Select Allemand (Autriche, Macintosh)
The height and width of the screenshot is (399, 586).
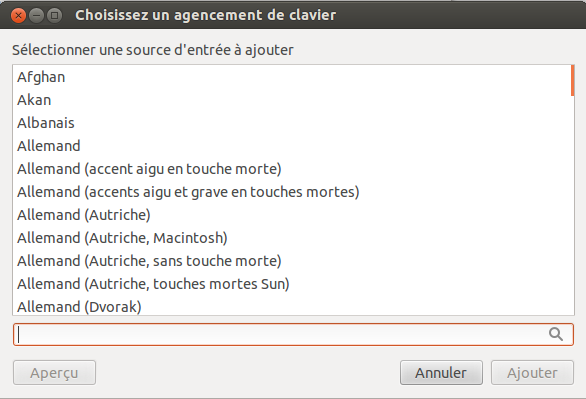[292, 238]
